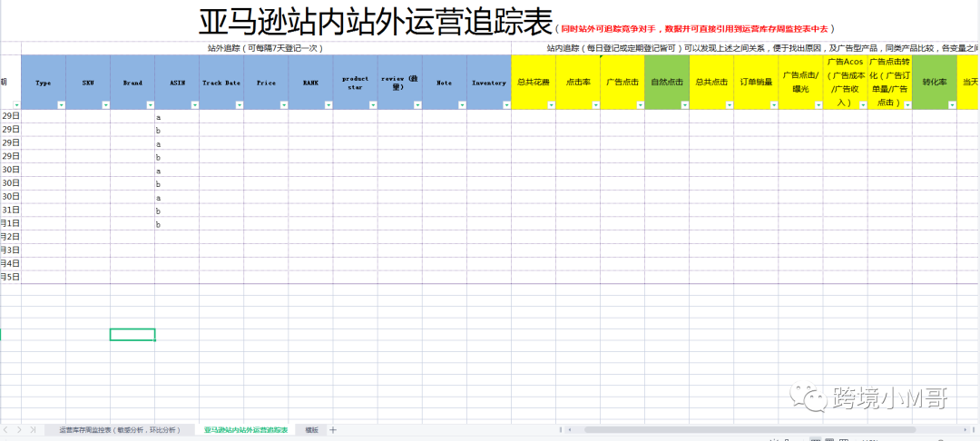Screen dimensions: 980x441
Task: Switch to the 模板 sheet tab
Action: click(311, 430)
